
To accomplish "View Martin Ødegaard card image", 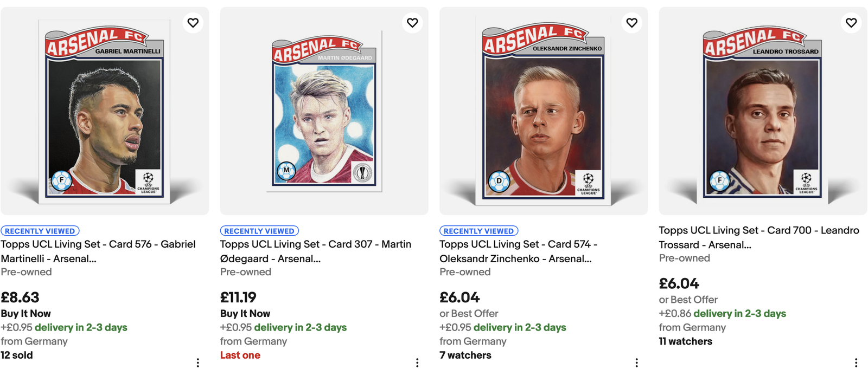I will pos(324,111).
